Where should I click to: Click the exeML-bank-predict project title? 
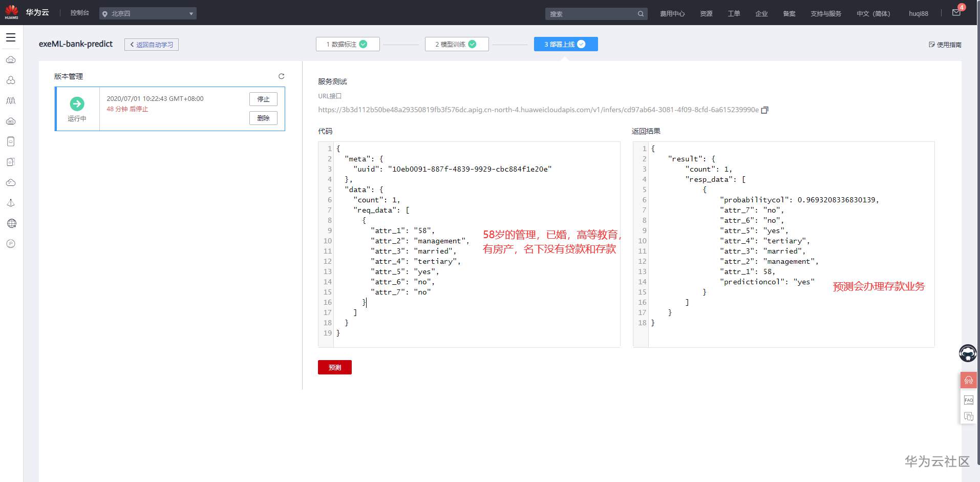[76, 44]
